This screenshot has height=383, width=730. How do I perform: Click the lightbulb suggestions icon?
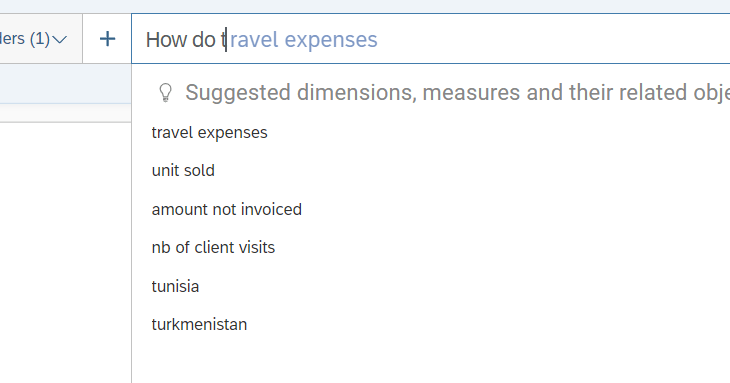coord(165,93)
